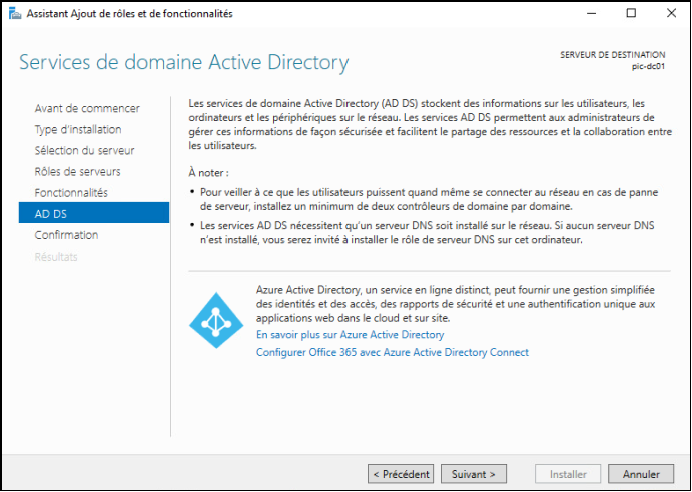Open Configurer Office 365 avec Azure AD Connect link
The width and height of the screenshot is (692, 492).
(392, 353)
